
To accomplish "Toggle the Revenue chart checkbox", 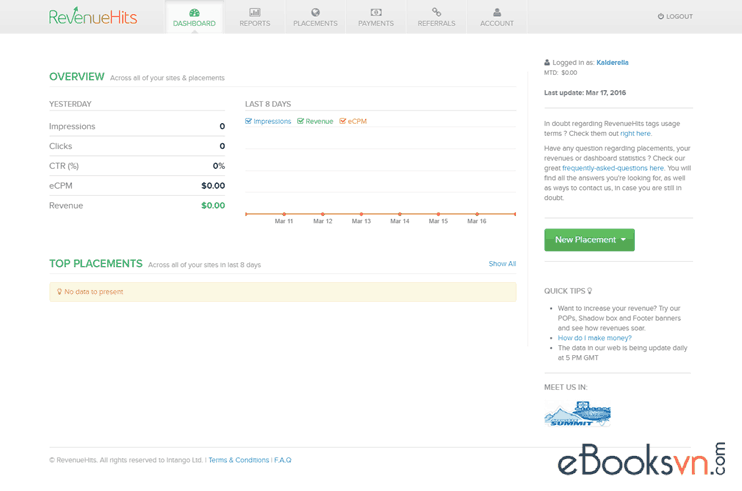I will click(x=301, y=121).
